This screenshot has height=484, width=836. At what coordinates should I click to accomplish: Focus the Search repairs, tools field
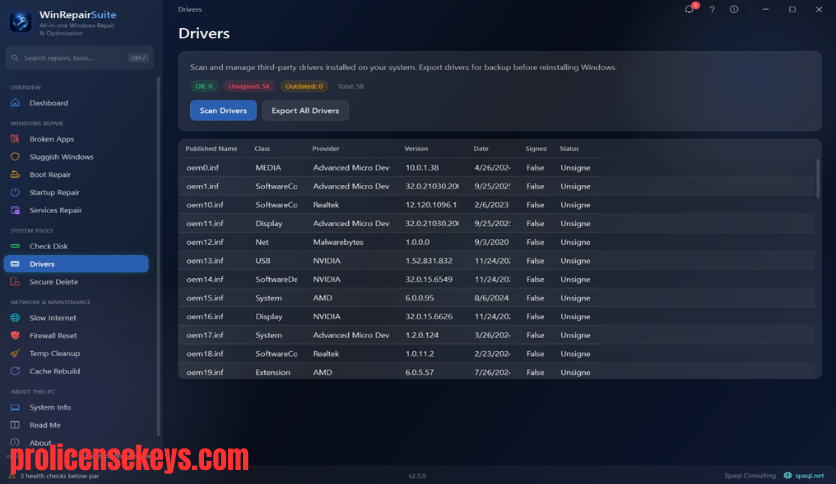point(79,58)
